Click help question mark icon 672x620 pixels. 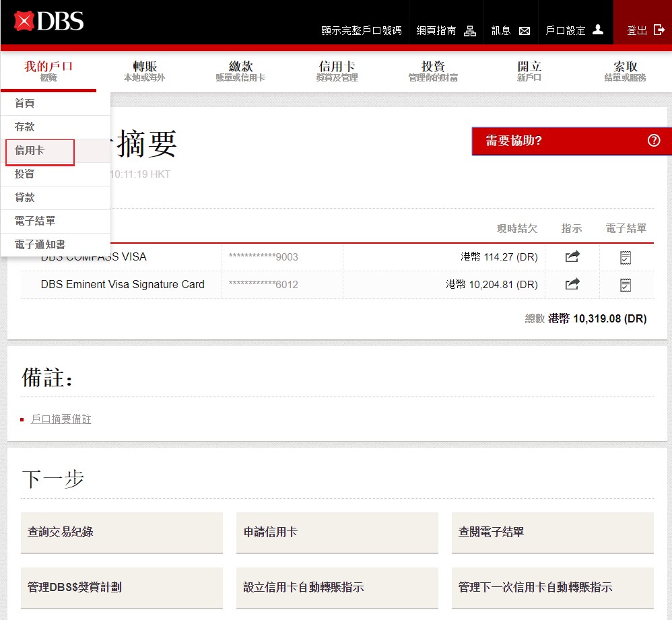(654, 141)
